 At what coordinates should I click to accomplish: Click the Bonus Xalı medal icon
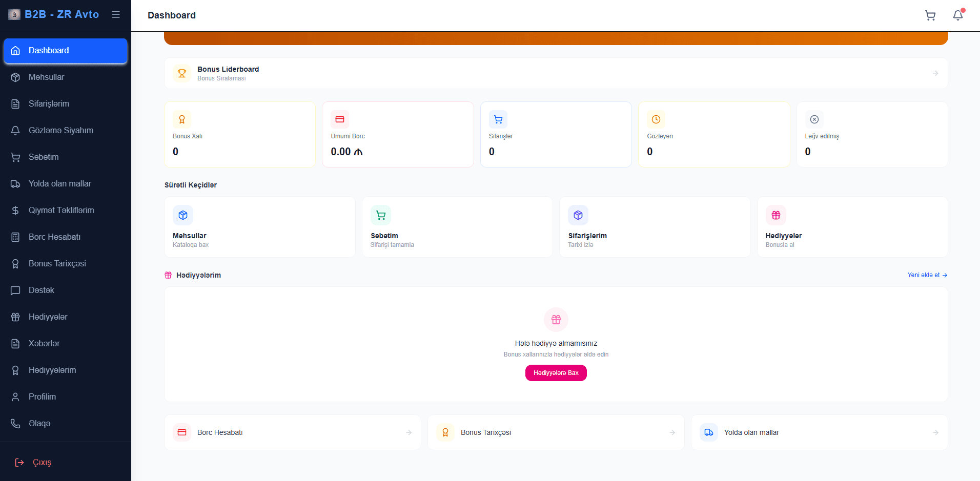click(182, 119)
